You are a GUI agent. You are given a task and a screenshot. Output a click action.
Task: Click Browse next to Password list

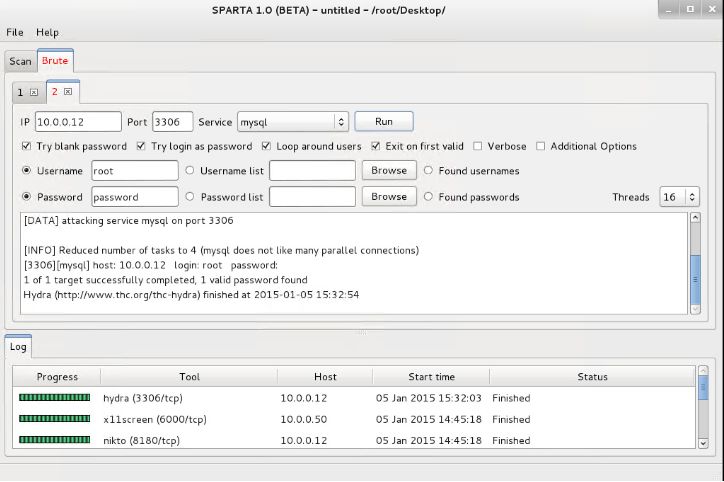[x=388, y=197]
